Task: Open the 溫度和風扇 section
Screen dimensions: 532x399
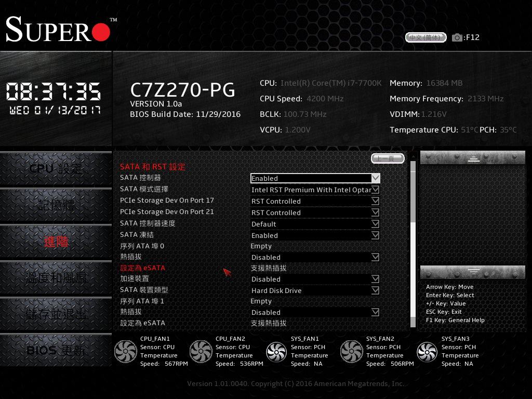Action: (x=56, y=278)
